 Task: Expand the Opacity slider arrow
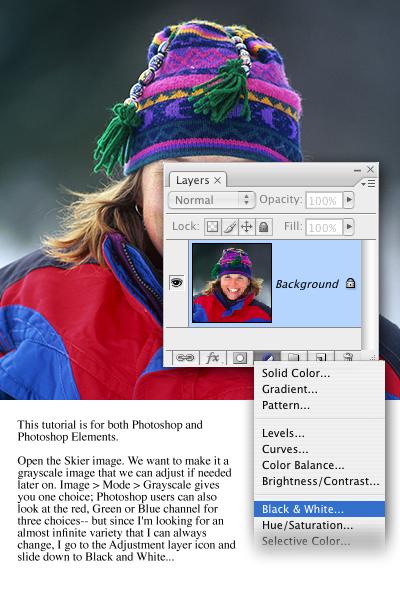pyautogui.click(x=349, y=199)
